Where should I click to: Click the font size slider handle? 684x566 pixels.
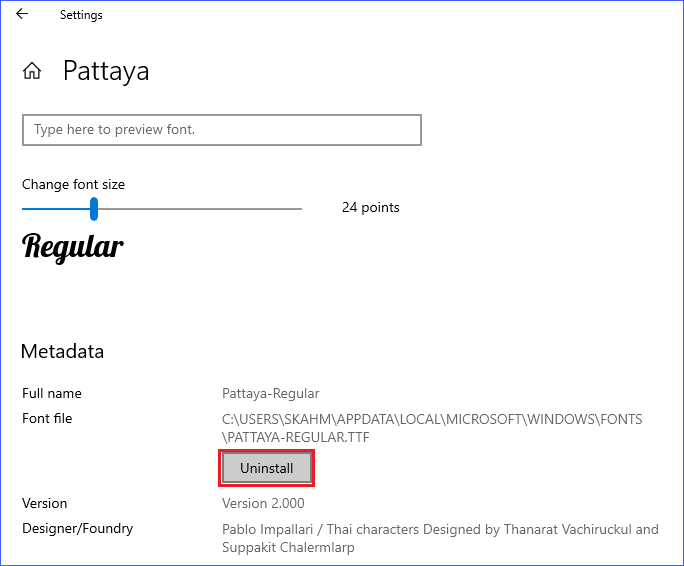pos(94,209)
